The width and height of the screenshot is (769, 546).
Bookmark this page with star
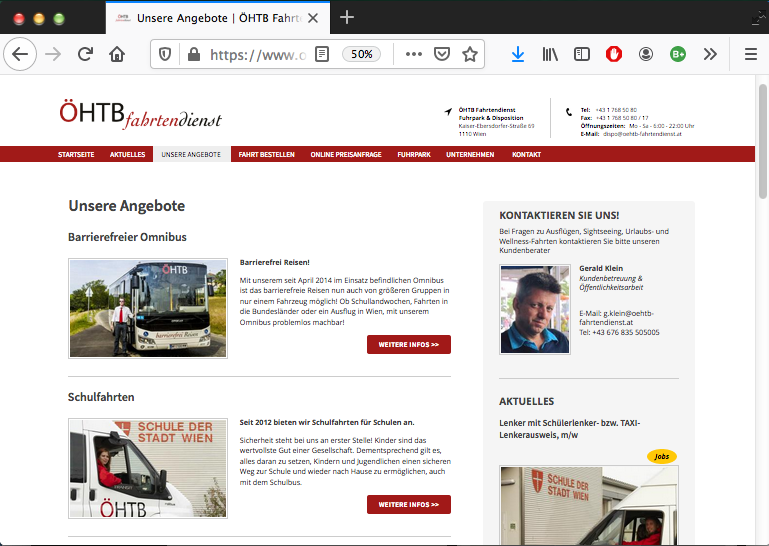coord(470,54)
